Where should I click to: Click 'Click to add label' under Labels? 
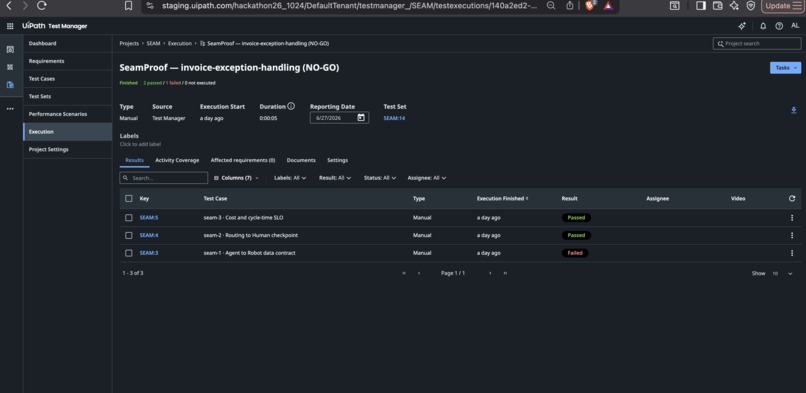point(140,144)
